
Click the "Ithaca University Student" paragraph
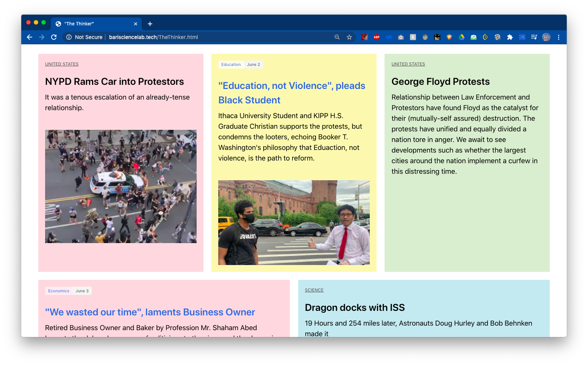[290, 137]
